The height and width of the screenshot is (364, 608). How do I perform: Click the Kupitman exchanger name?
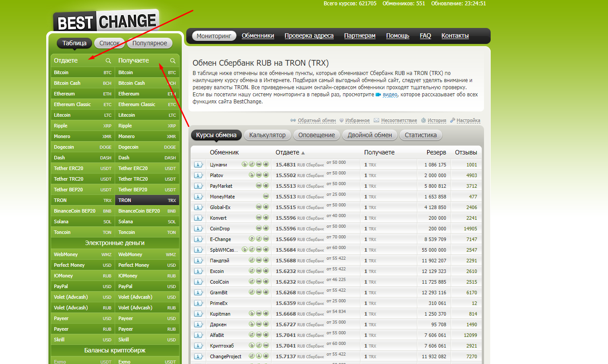(x=220, y=314)
